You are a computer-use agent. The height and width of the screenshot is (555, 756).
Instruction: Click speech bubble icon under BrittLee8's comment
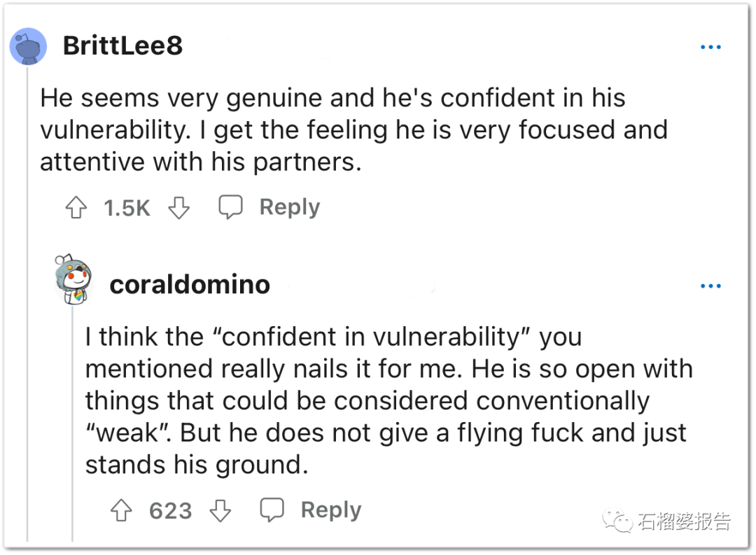230,207
